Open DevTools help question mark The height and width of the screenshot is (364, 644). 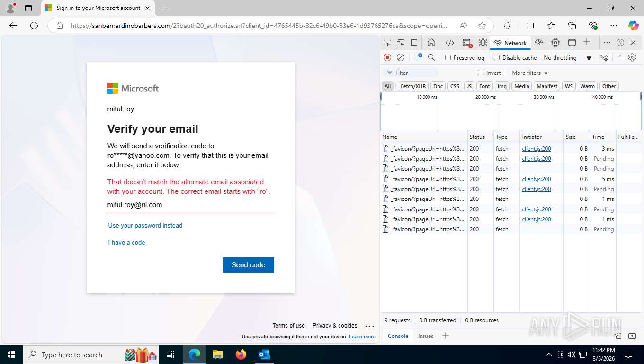coord(620,43)
